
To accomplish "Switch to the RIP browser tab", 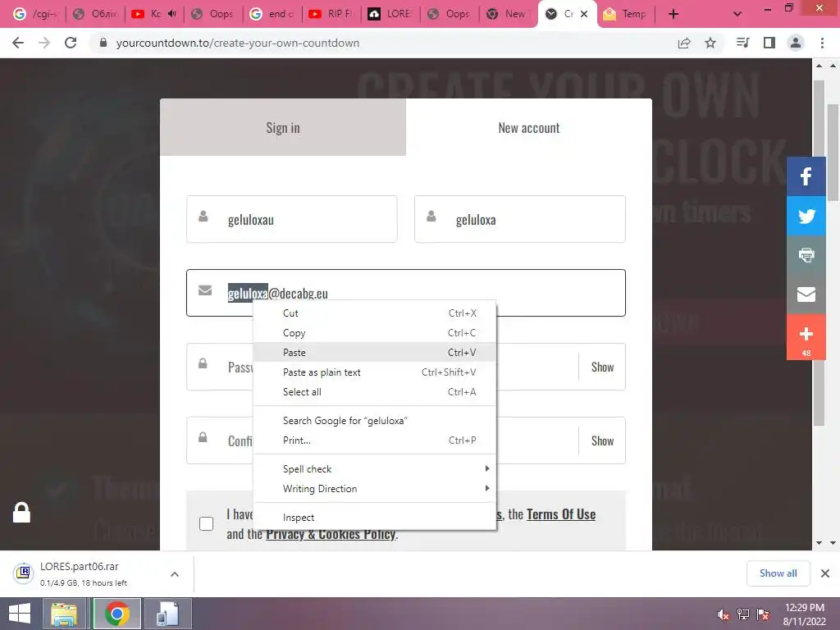I will coord(331,14).
